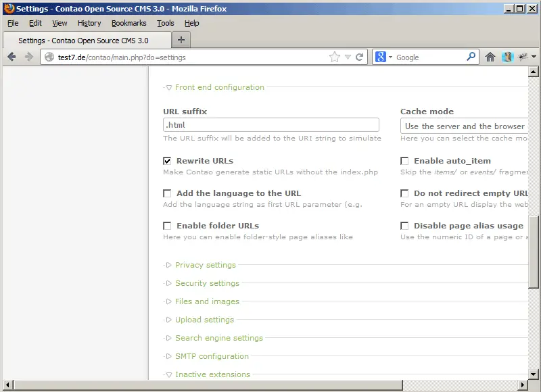The height and width of the screenshot is (392, 541).
Task: Open the Google search engine selector
Action: pos(383,57)
